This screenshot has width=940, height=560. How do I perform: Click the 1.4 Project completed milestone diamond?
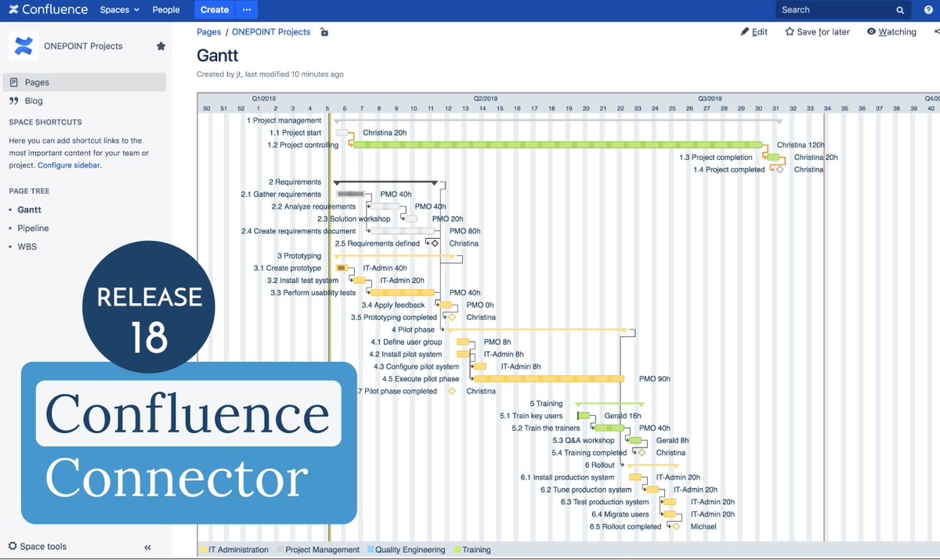click(779, 169)
